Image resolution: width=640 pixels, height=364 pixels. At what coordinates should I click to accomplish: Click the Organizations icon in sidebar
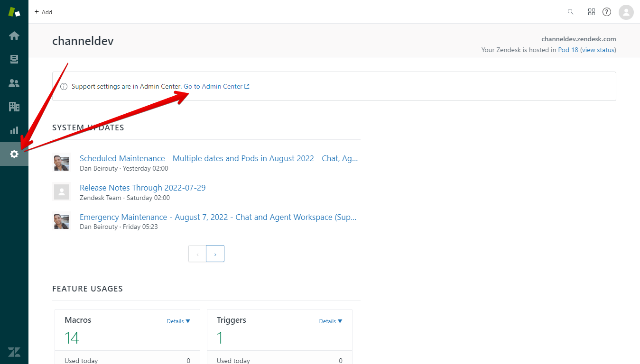14,107
